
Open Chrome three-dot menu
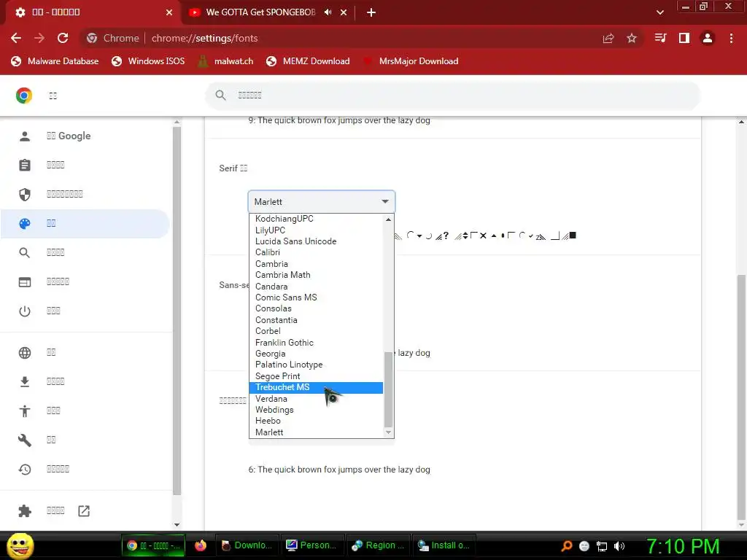click(x=731, y=38)
